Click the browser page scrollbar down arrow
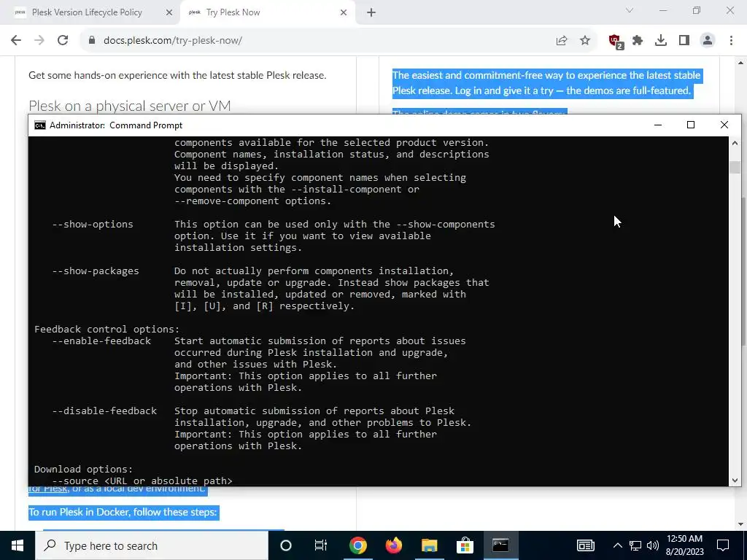This screenshot has height=560, width=747. click(x=741, y=524)
